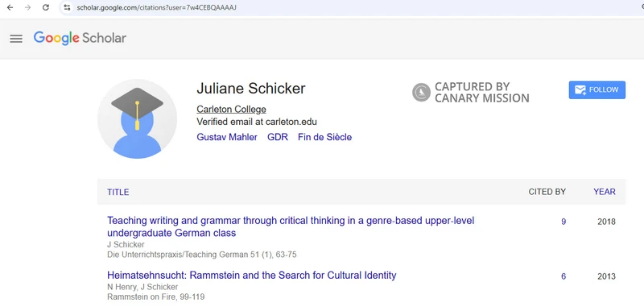The image size is (644, 307).
Task: Click Die Unterrichtspraxis/Teaching German journal text
Action: pos(202,255)
